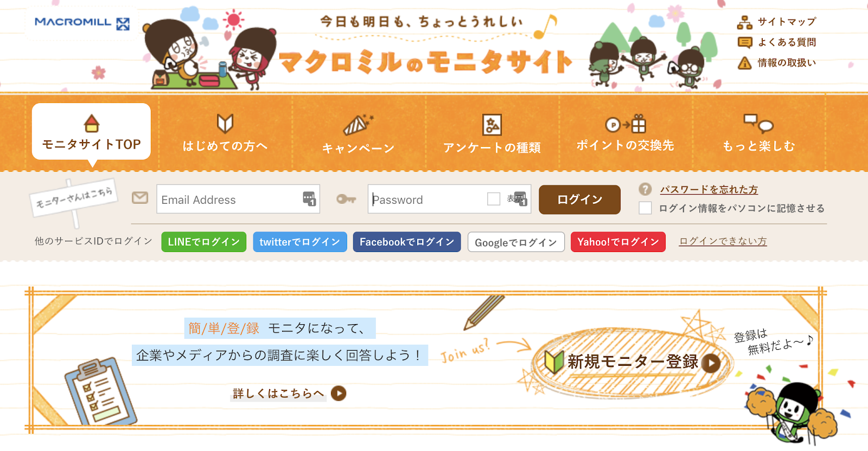868x451 pixels.
Task: Open the モニタサイトTOP tab
Action: point(91,132)
